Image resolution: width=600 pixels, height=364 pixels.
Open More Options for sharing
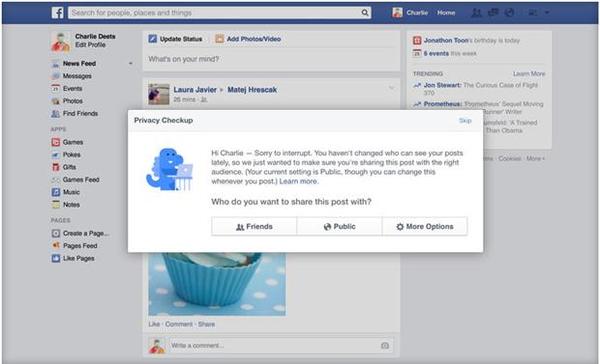pyautogui.click(x=425, y=227)
